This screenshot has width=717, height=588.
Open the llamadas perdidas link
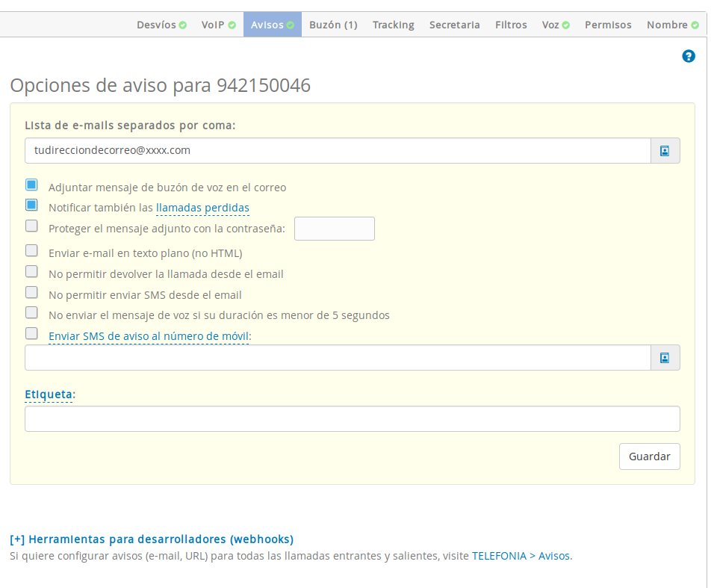tap(202, 208)
